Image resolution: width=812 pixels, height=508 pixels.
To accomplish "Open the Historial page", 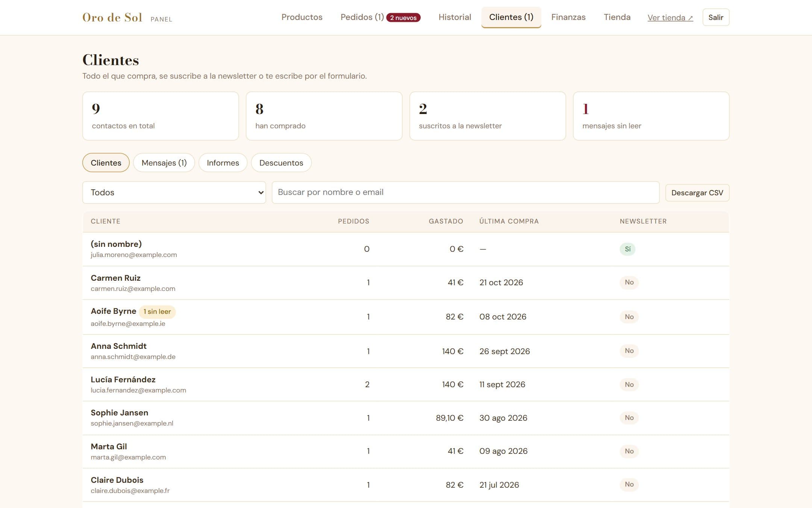I will (x=454, y=17).
